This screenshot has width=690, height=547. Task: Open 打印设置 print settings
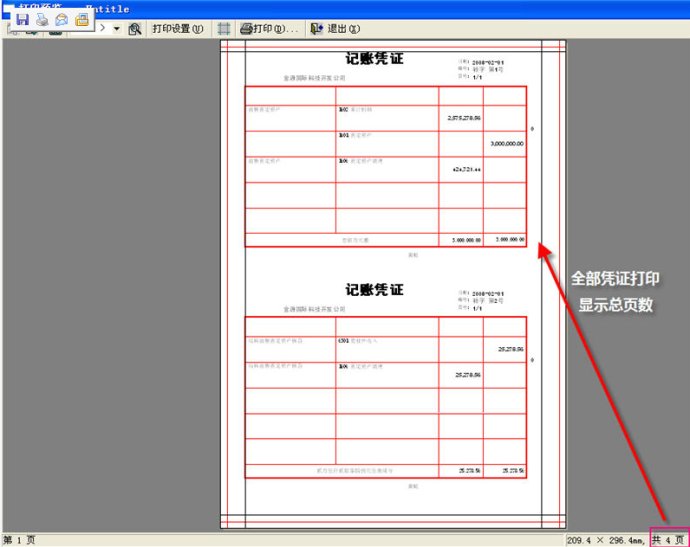tap(178, 29)
